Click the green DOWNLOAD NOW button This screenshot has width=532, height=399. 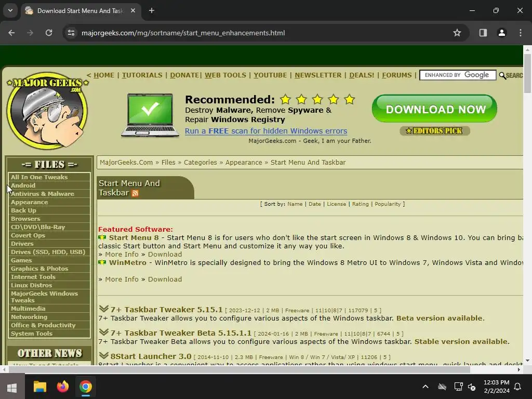click(x=435, y=109)
